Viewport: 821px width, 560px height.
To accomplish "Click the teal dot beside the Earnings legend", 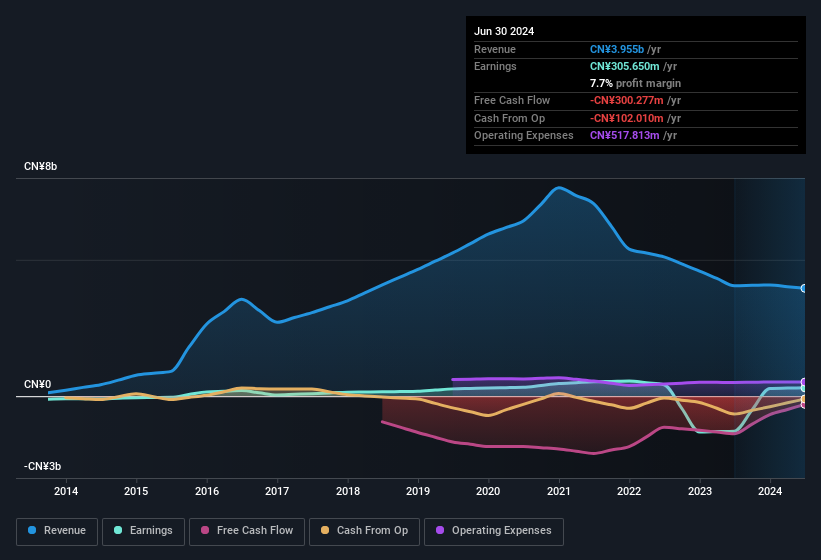I will pos(119,530).
